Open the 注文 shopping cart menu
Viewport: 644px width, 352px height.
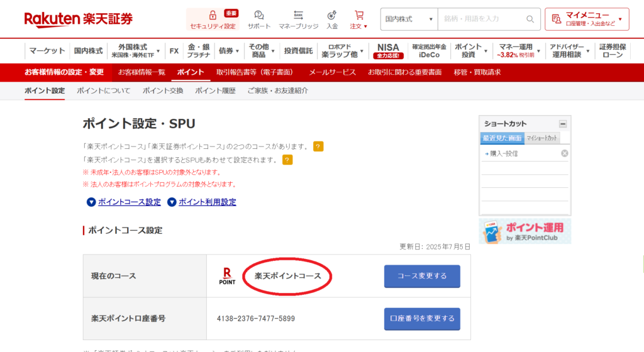(359, 19)
